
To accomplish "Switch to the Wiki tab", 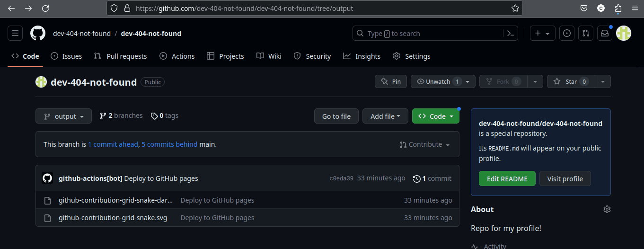I will 269,56.
